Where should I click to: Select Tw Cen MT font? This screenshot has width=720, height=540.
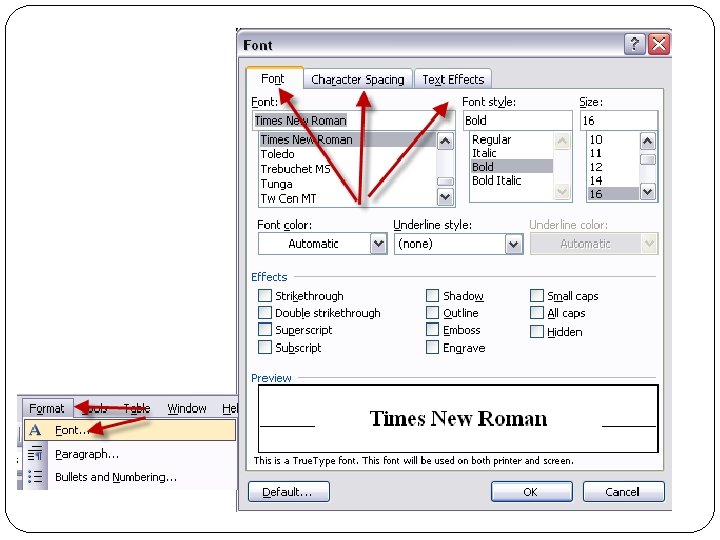[288, 198]
